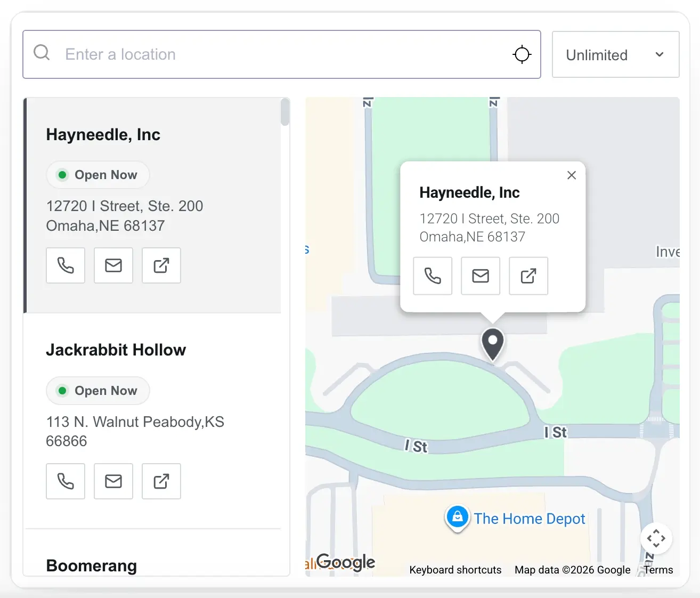This screenshot has width=700, height=598.
Task: Click 113 N. Walnut Peabody address
Action: [135, 431]
